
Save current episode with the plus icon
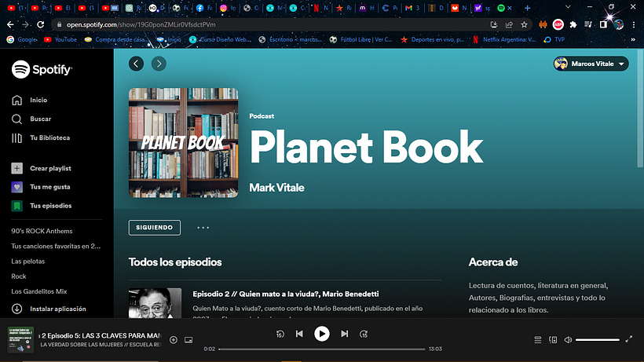[174, 340]
